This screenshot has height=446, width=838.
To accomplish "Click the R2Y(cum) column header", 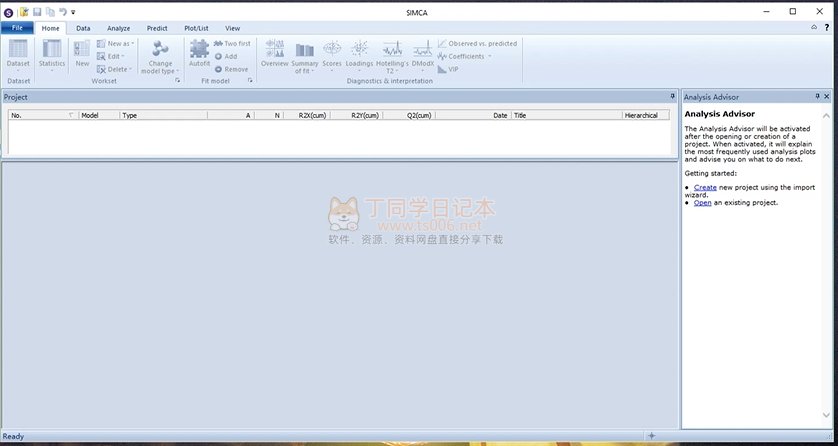I will click(x=355, y=115).
